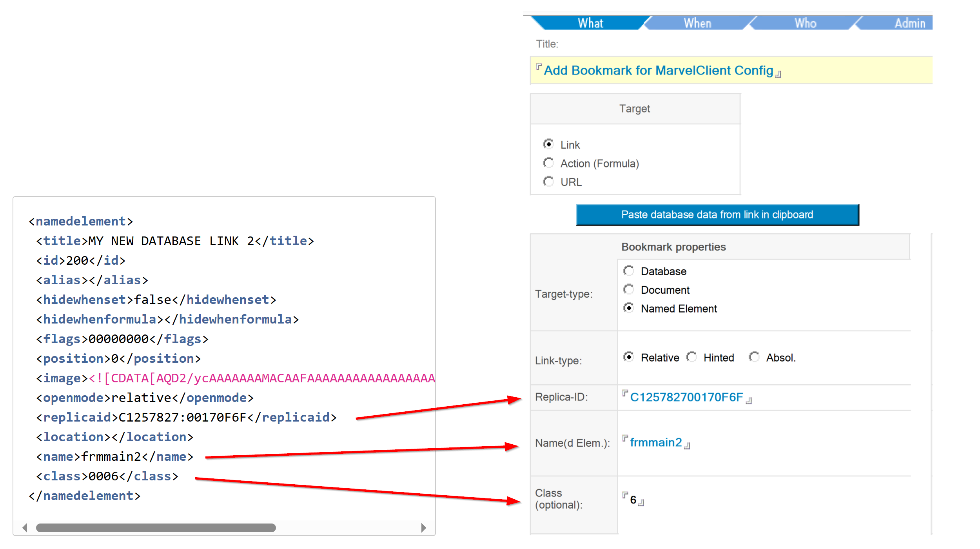Choose Action (Formula) as target

548,163
